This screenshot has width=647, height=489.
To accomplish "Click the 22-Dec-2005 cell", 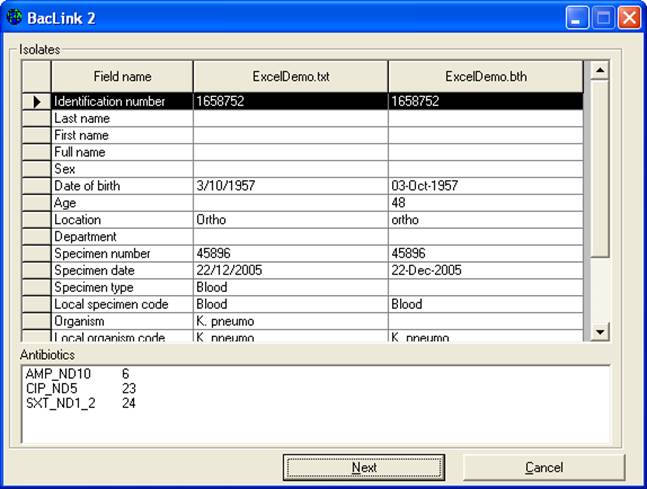I will 486,271.
